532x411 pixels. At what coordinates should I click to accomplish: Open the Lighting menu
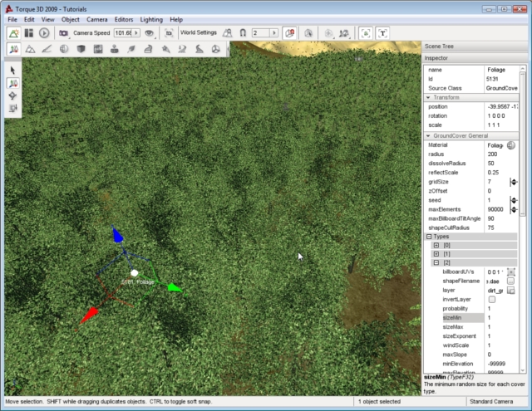click(150, 18)
